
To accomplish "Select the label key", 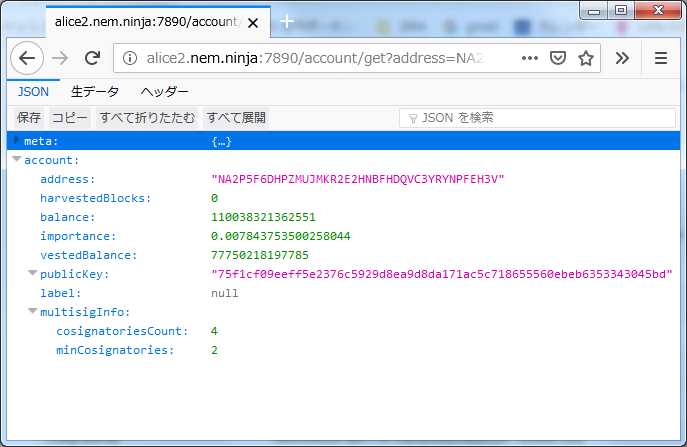I will tap(60, 293).
